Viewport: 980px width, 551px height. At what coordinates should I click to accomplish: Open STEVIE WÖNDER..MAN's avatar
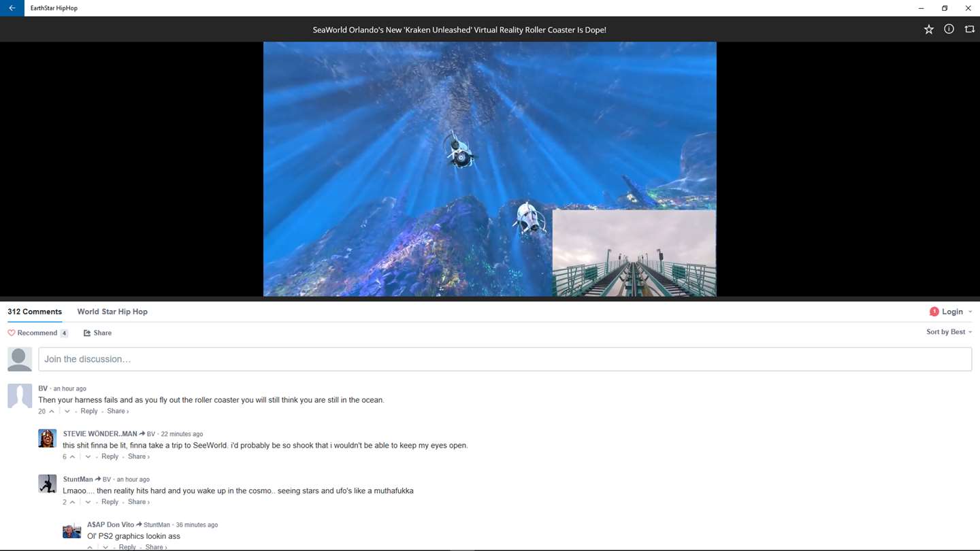[47, 438]
